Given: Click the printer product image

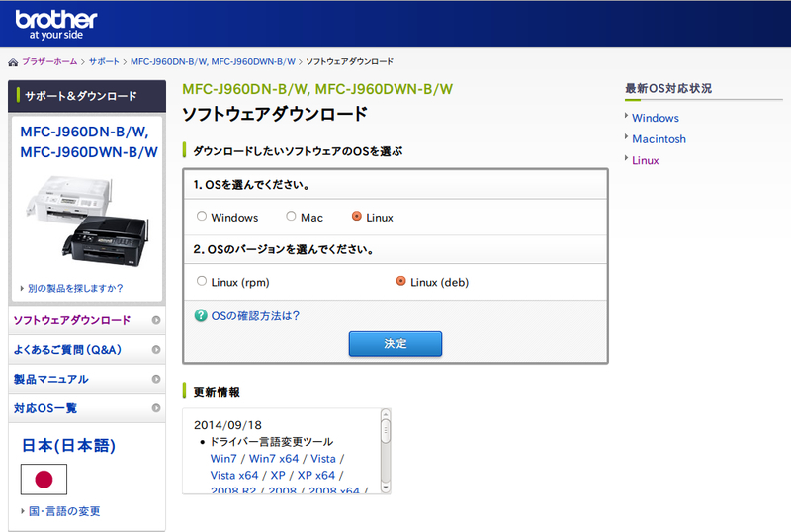Looking at the screenshot, I should [x=87, y=222].
